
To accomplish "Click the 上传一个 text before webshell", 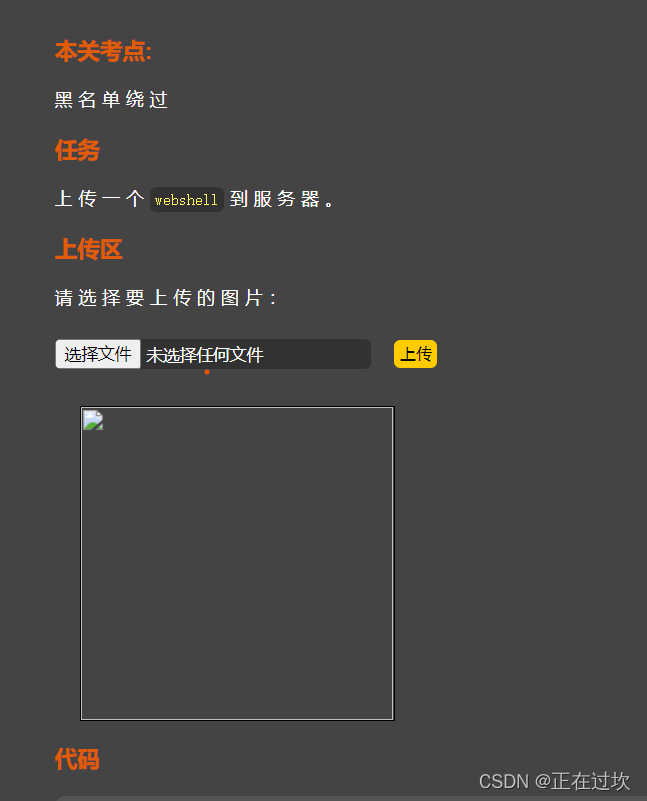I will click(x=100, y=199).
